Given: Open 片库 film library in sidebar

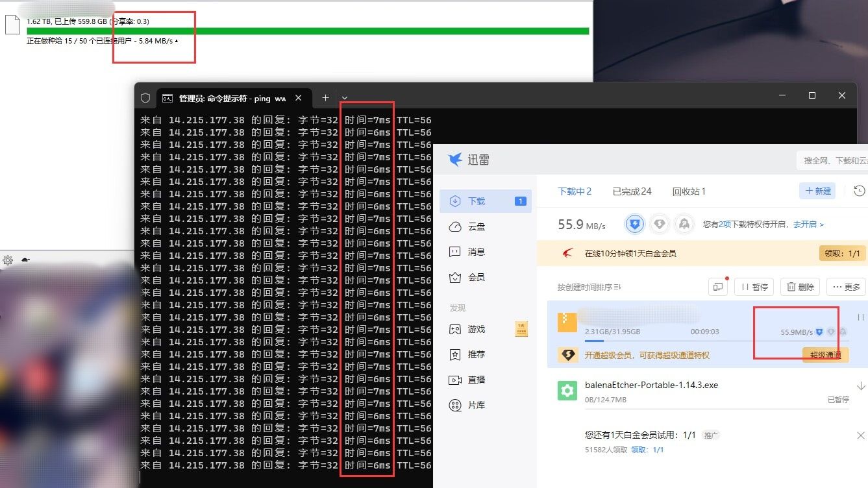Looking at the screenshot, I should tap(476, 405).
